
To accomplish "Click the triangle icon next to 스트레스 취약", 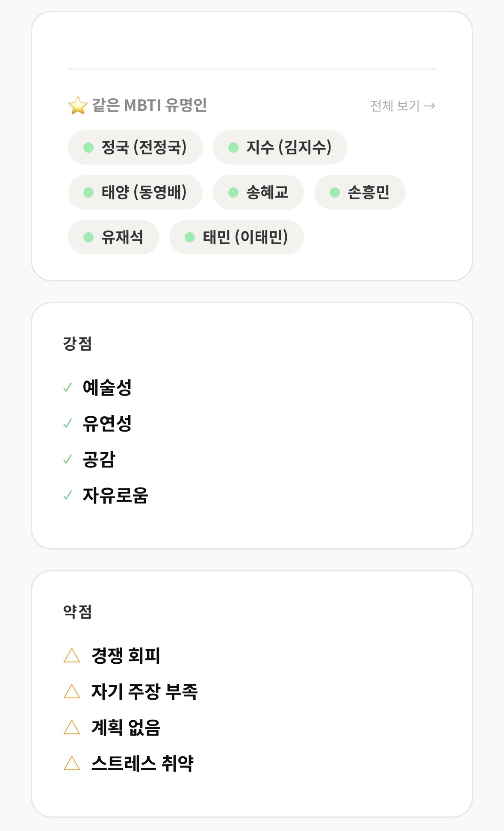I will (72, 763).
